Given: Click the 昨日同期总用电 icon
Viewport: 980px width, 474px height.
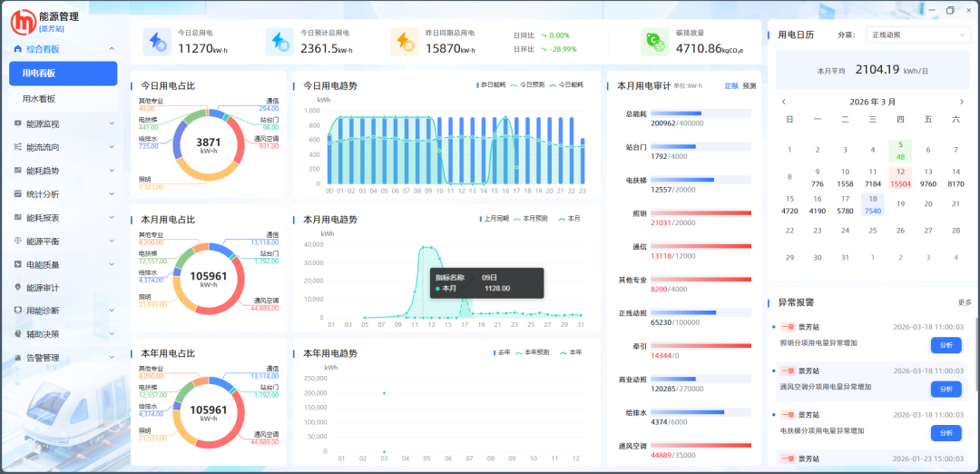Looking at the screenshot, I should 405,42.
